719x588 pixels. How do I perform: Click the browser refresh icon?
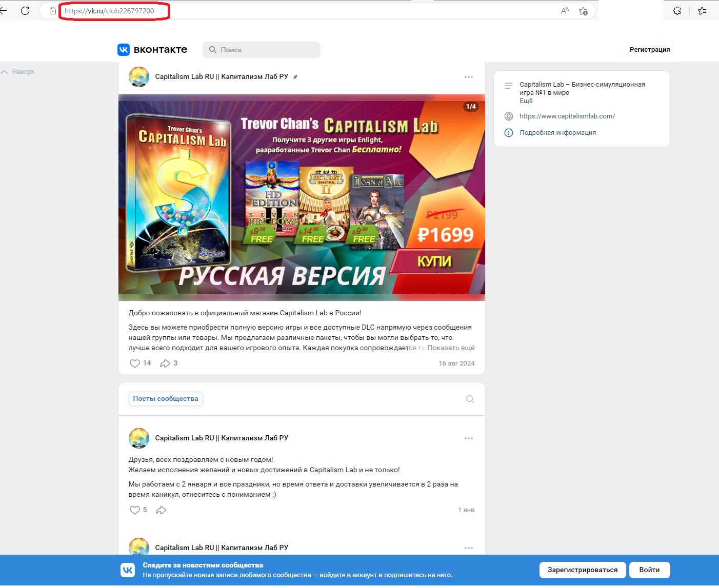(25, 11)
